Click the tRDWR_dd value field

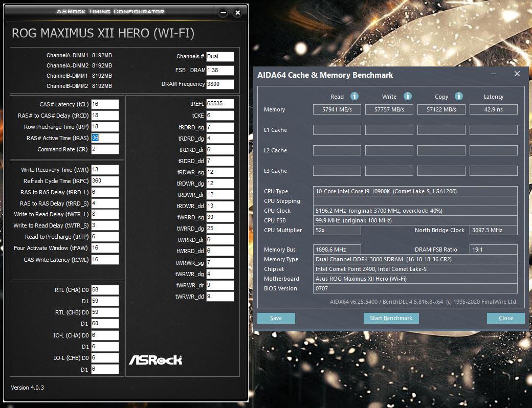click(x=220, y=206)
